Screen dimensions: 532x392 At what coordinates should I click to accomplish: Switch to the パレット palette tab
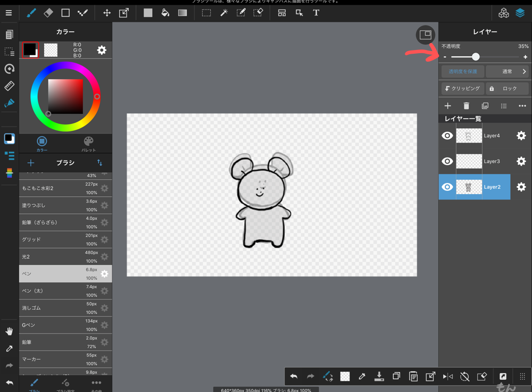coord(88,144)
